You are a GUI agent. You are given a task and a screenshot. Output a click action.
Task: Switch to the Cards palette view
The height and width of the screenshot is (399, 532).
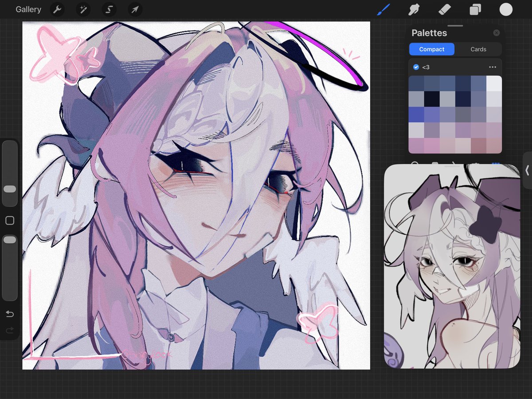478,49
